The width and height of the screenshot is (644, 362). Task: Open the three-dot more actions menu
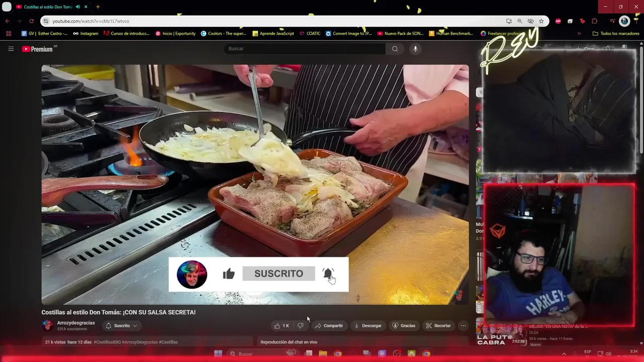tap(463, 326)
